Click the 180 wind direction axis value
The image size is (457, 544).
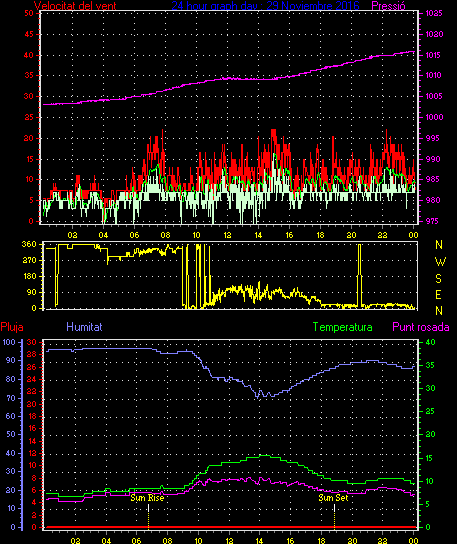click(x=29, y=276)
